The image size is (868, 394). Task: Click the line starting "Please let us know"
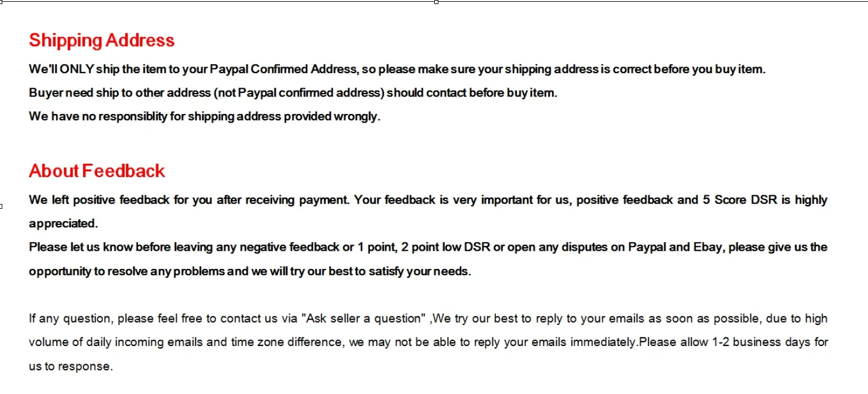tap(428, 247)
